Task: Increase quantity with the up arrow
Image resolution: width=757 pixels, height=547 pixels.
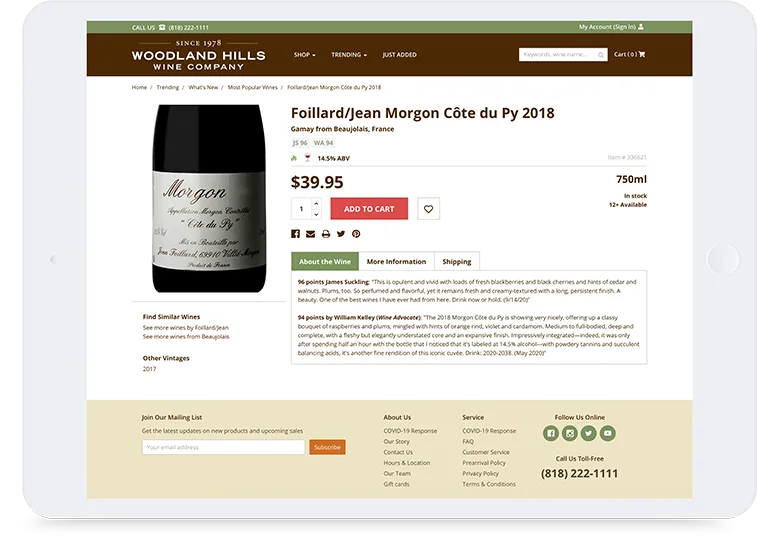Action: [316, 204]
